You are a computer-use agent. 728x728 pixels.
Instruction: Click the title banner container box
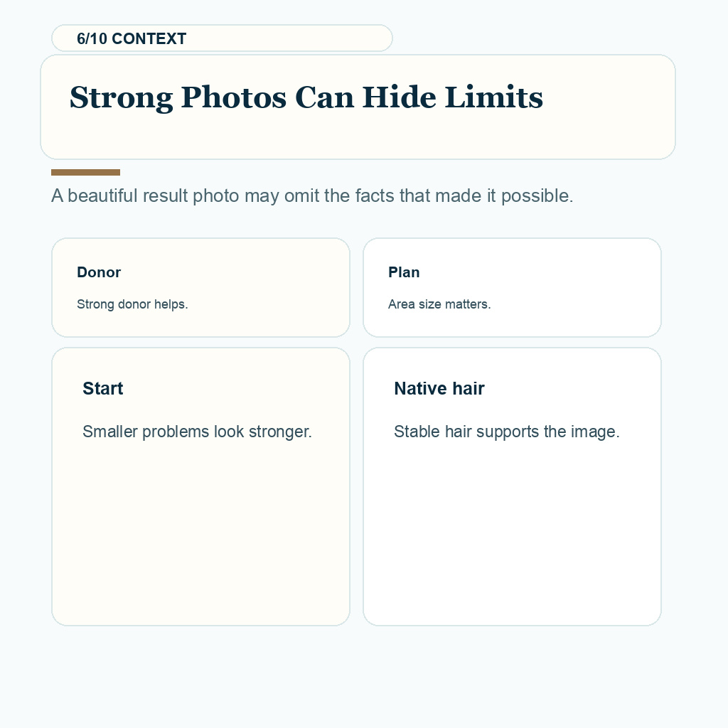[358, 107]
